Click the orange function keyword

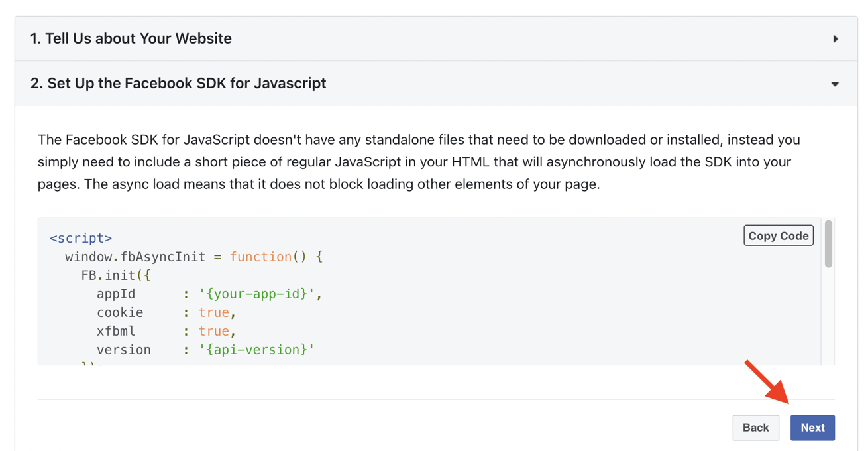pyautogui.click(x=260, y=257)
